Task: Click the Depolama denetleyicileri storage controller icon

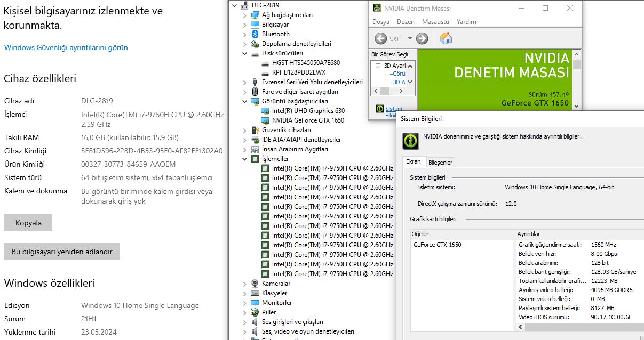Action: click(x=256, y=44)
